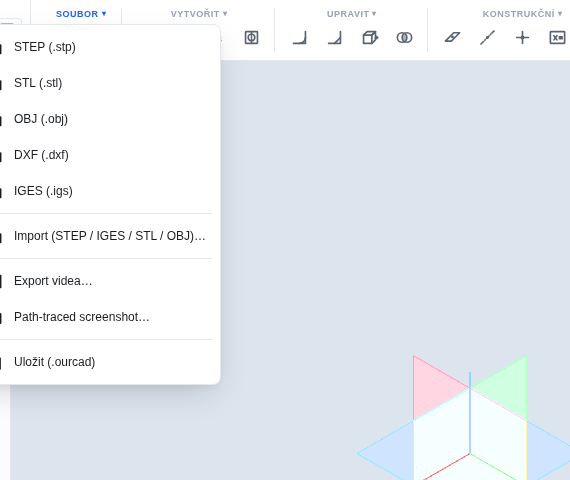Expand the KONSTRUKČNÍ dropdown

coord(522,14)
